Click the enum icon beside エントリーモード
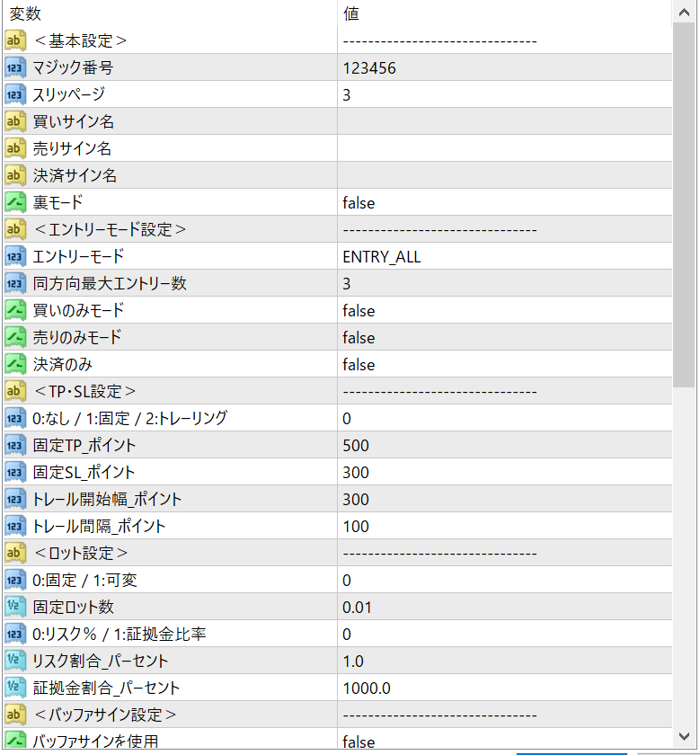This screenshot has width=700, height=755. coord(15,256)
